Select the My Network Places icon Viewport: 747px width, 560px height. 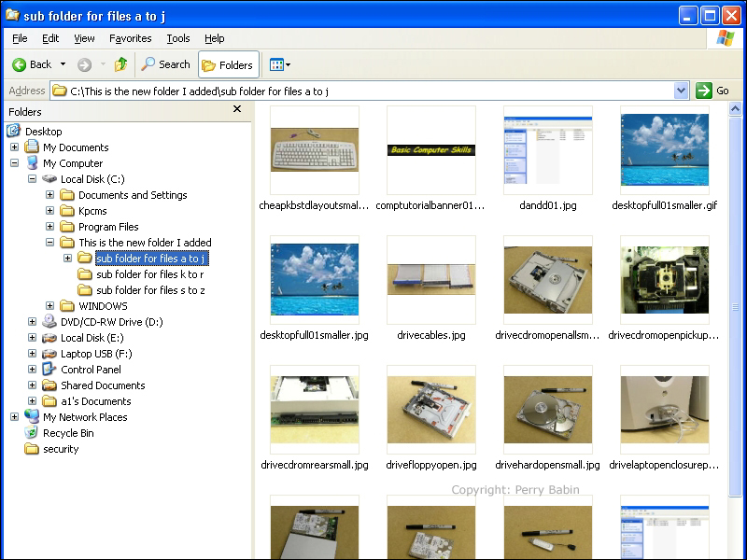click(x=32, y=416)
